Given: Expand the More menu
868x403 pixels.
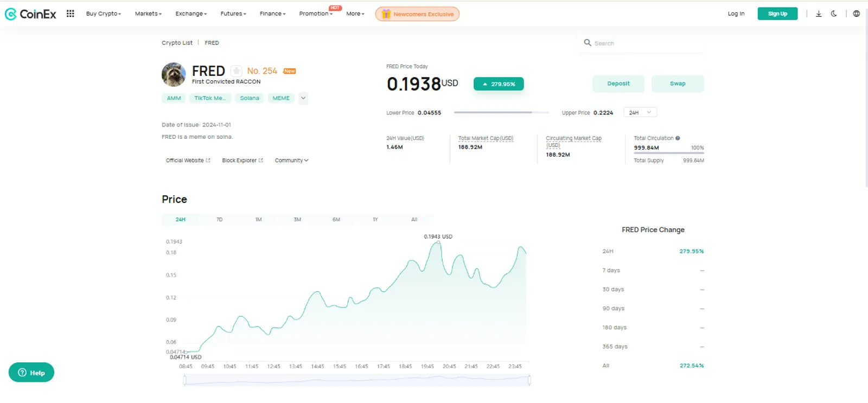Looking at the screenshot, I should coord(355,14).
